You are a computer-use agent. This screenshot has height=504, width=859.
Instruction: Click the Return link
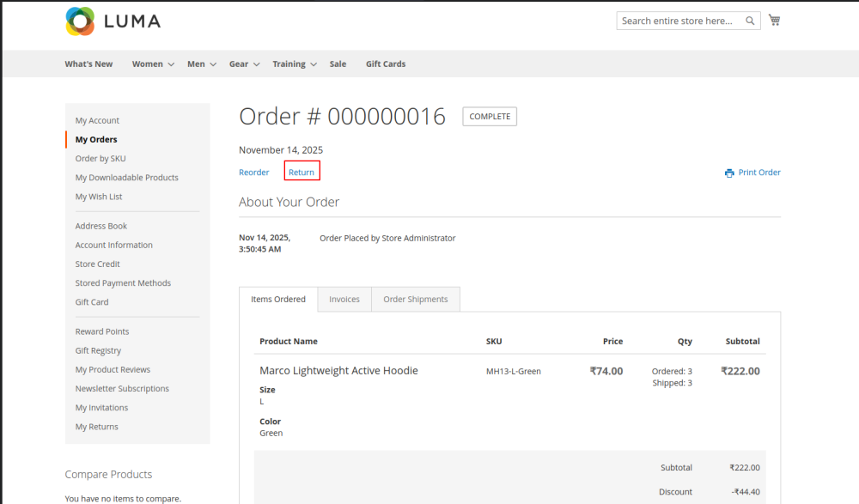(x=302, y=173)
